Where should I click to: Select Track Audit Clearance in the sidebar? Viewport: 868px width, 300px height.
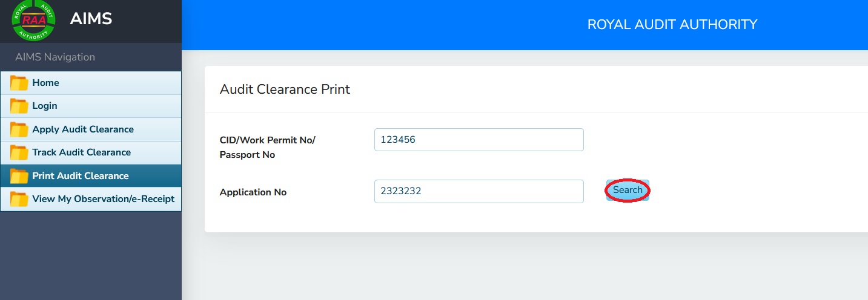click(x=81, y=152)
